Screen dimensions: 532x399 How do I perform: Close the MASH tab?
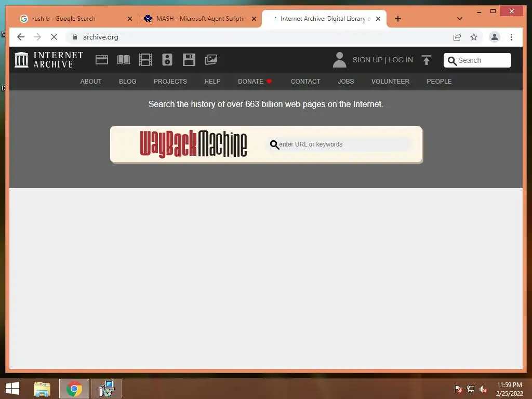pos(254,19)
